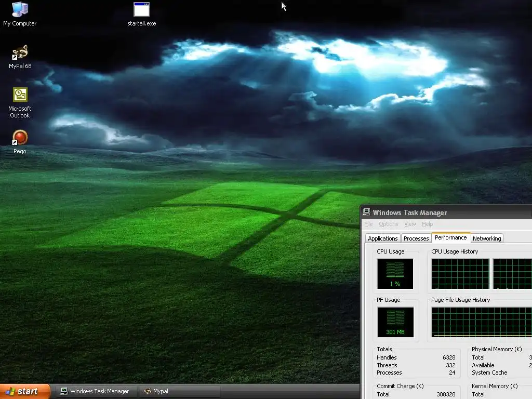The width and height of the screenshot is (532, 399).
Task: Launch the MyPal 68 desktop shortcut
Action: coord(20,57)
